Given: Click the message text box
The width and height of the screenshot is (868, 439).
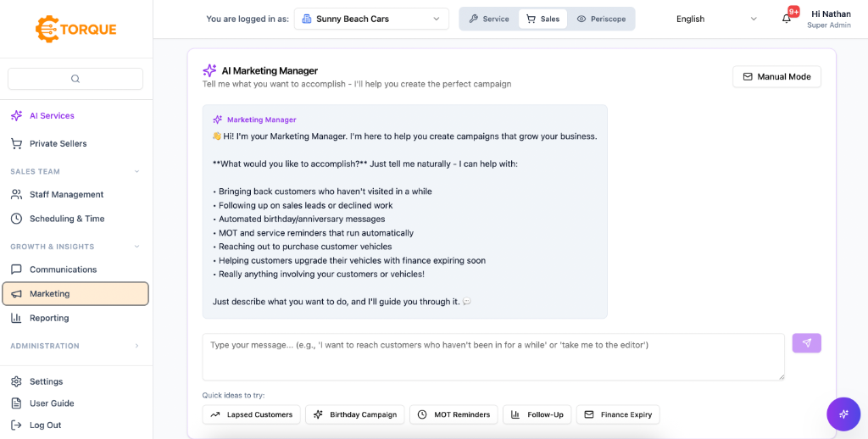Looking at the screenshot, I should pos(493,357).
